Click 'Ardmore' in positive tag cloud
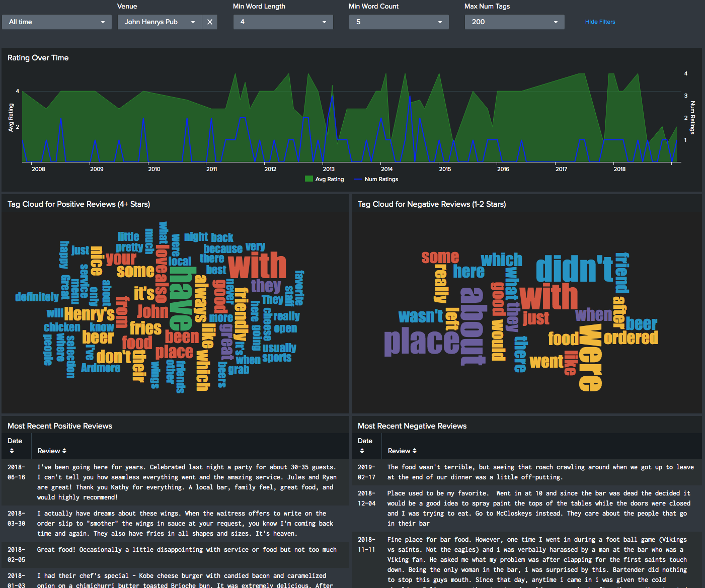Image resolution: width=705 pixels, height=588 pixels. pyautogui.click(x=101, y=368)
